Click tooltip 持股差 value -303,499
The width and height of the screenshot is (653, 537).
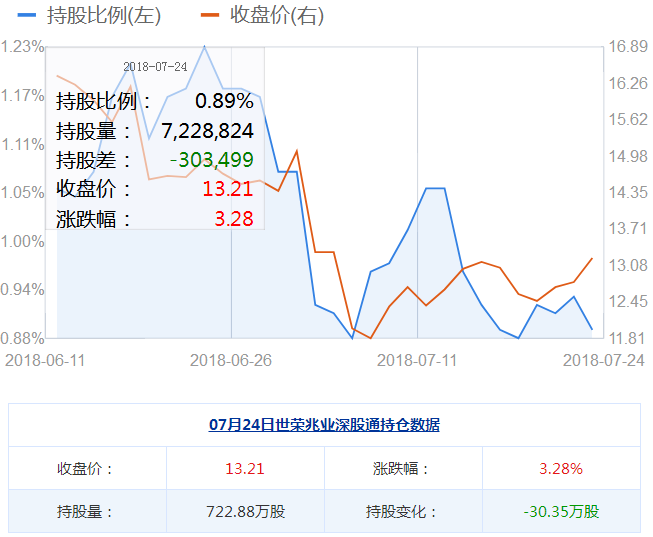(212, 160)
